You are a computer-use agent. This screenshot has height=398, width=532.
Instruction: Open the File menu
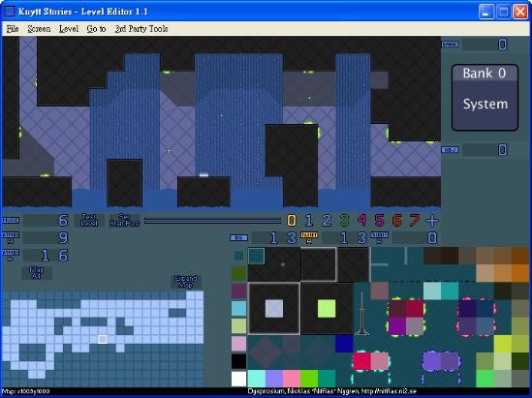coord(13,29)
